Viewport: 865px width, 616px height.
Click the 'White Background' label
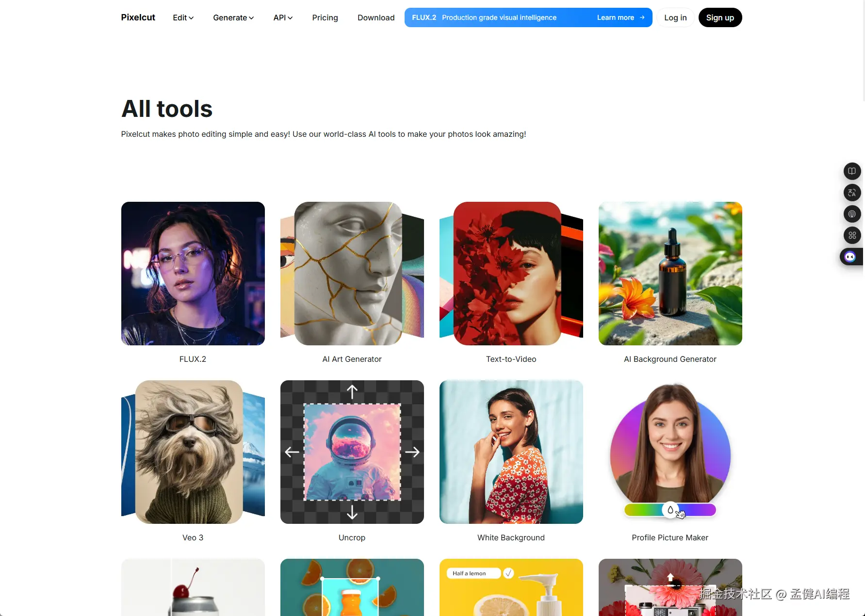coord(511,537)
